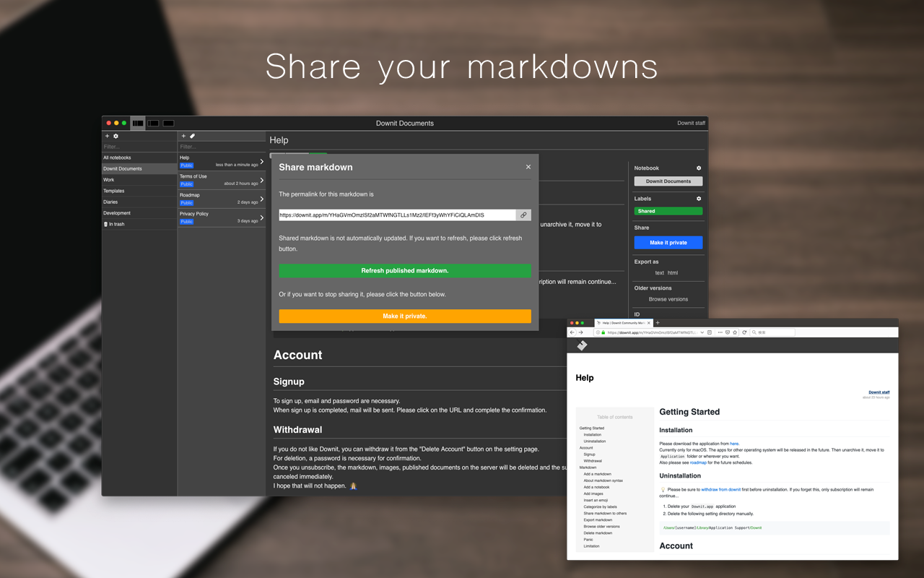Go forward in the browser window

[x=580, y=332]
